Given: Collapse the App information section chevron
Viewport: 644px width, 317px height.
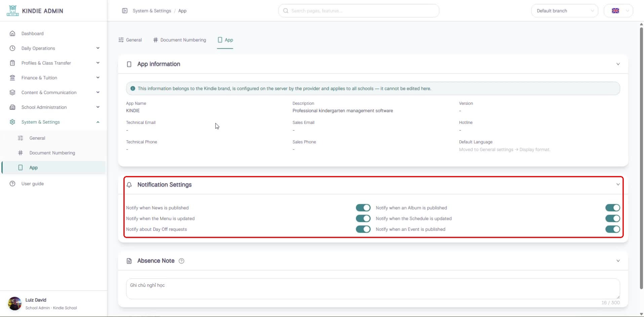Looking at the screenshot, I should click(618, 64).
